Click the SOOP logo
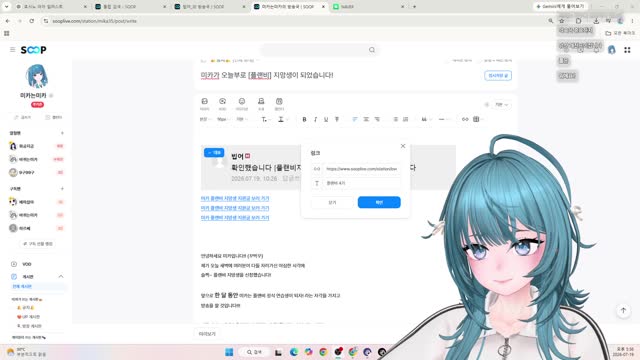The height and width of the screenshot is (360, 640). [x=33, y=50]
